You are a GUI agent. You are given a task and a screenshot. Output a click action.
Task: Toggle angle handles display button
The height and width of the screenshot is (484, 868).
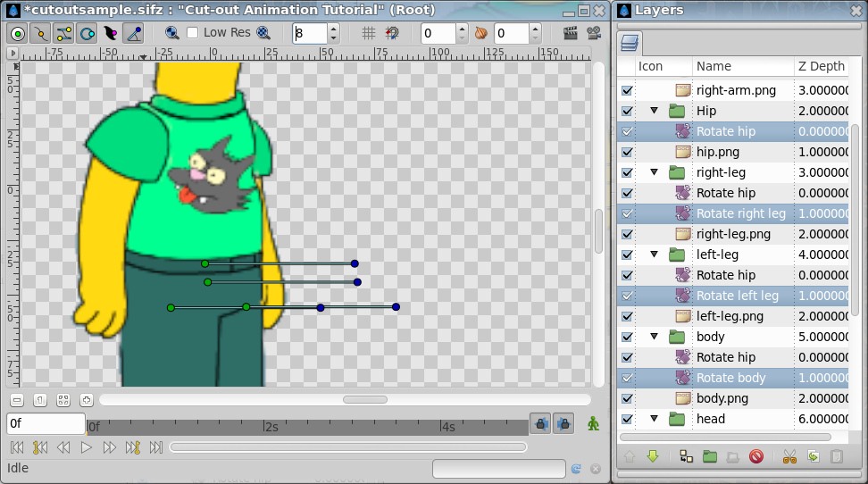tap(134, 34)
